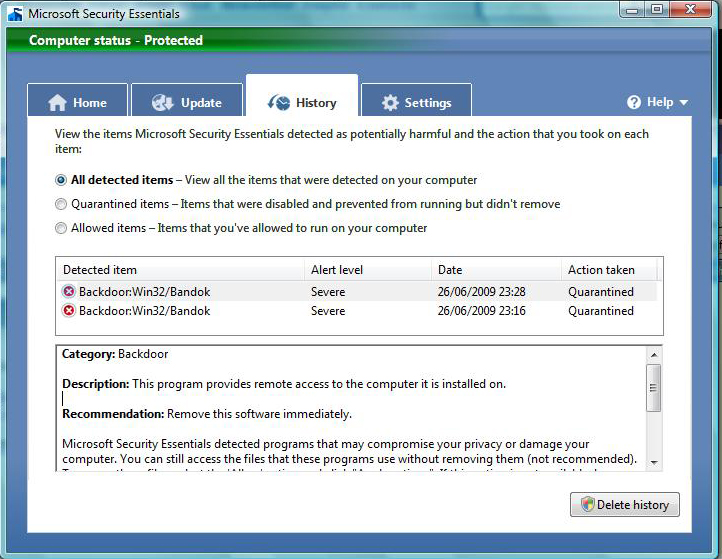The image size is (722, 559).
Task: Click the History tab clock icon
Action: click(279, 103)
